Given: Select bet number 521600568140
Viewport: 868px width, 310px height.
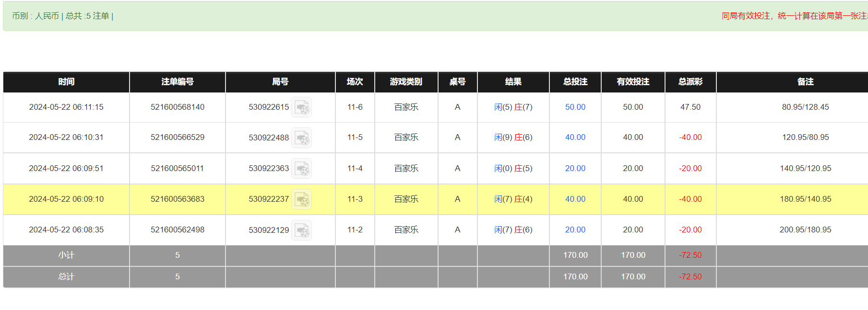Looking at the screenshot, I should click(178, 107).
